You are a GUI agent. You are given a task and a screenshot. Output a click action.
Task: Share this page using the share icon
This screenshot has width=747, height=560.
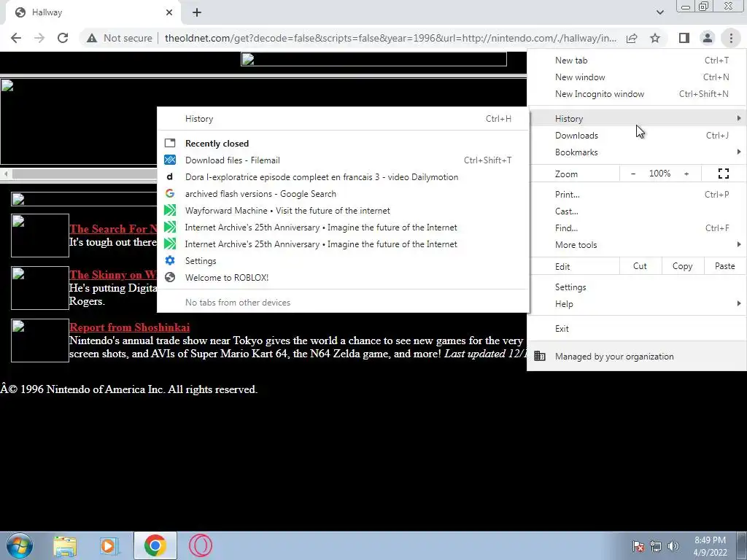(632, 38)
